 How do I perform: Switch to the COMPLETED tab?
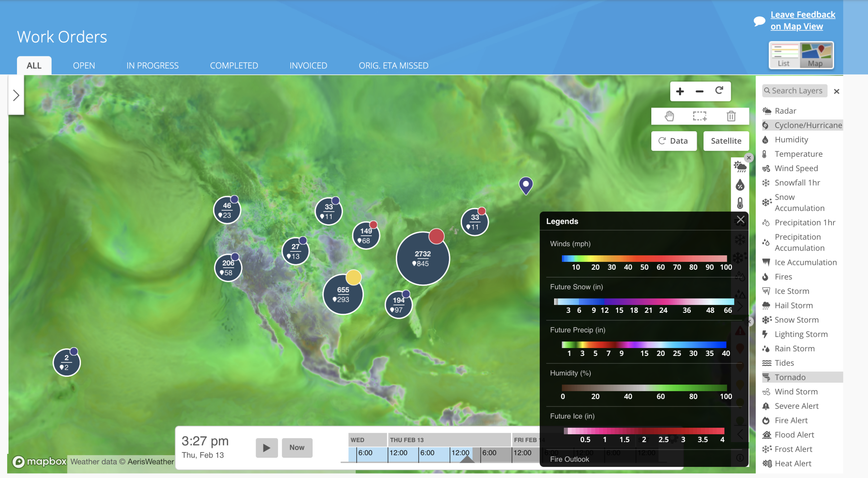pos(234,65)
